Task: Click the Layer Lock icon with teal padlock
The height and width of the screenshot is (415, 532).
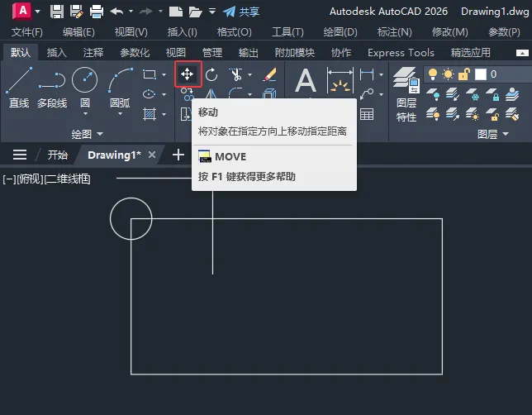Action: pyautogui.click(x=492, y=94)
